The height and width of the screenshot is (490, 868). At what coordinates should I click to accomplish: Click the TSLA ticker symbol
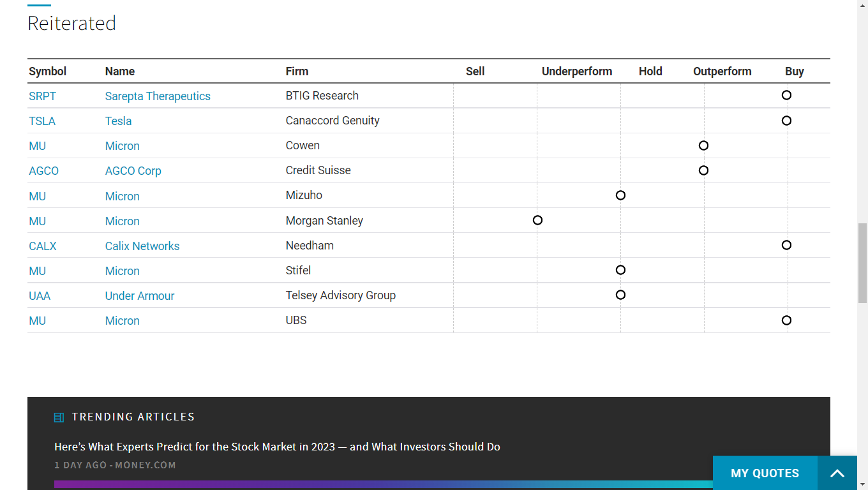coord(42,121)
